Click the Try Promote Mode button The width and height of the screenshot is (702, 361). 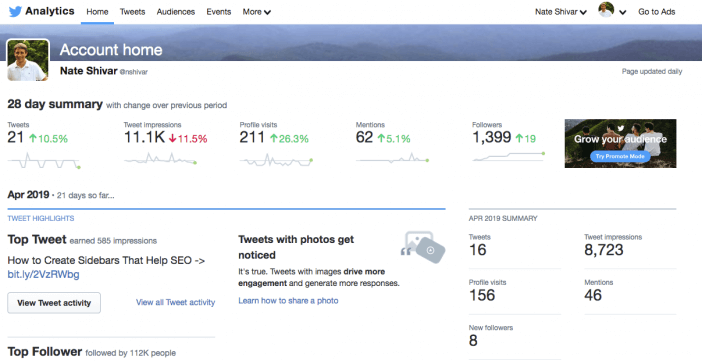(620, 156)
